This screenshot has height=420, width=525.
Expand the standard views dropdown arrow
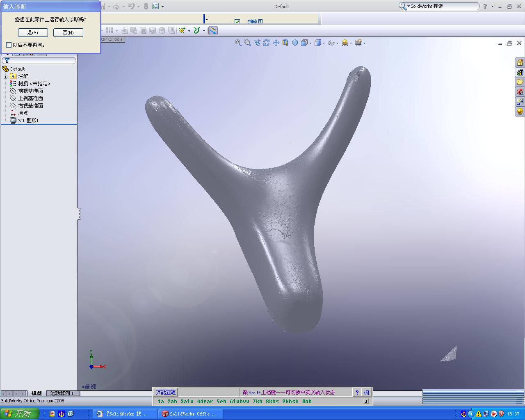click(x=310, y=43)
